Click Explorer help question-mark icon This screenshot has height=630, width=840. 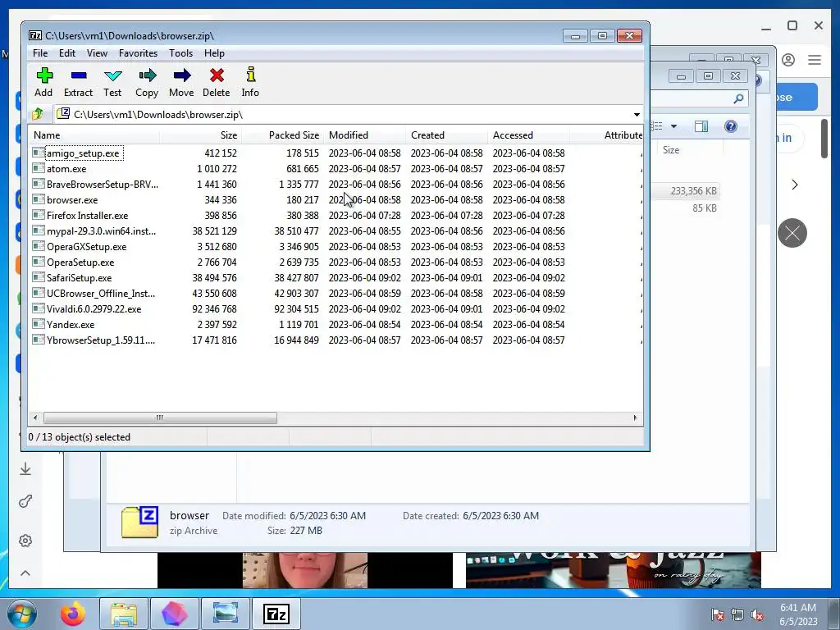point(731,126)
